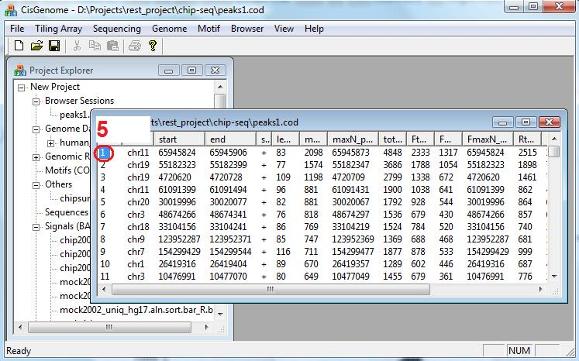Click the Print toolbar icon

(x=135, y=46)
